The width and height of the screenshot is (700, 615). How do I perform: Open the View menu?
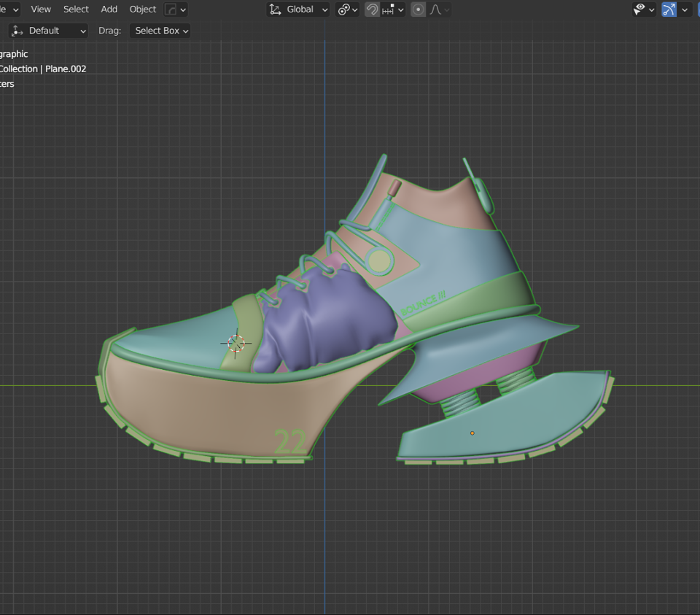coord(41,9)
